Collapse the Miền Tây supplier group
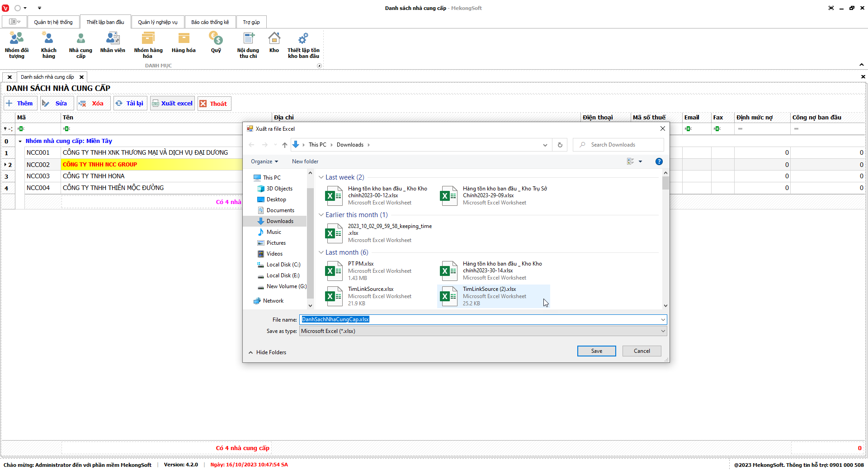 pos(20,141)
